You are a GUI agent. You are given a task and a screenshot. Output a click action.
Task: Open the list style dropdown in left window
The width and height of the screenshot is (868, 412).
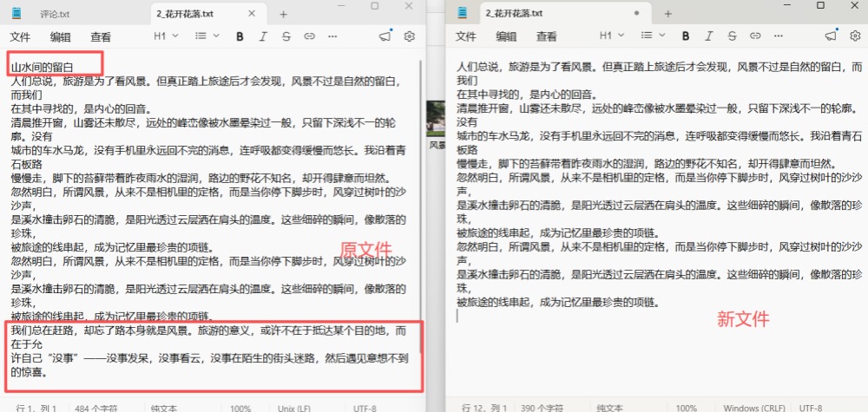[207, 36]
